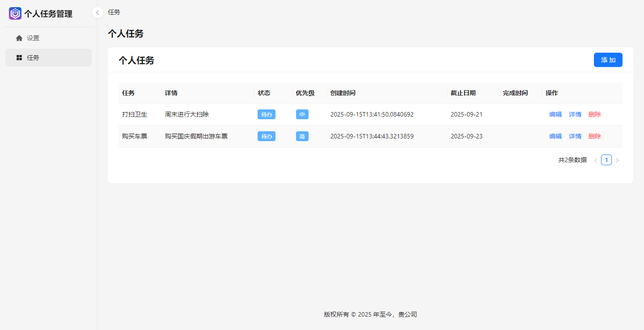
Task: Click the 添加 button
Action: (608, 60)
